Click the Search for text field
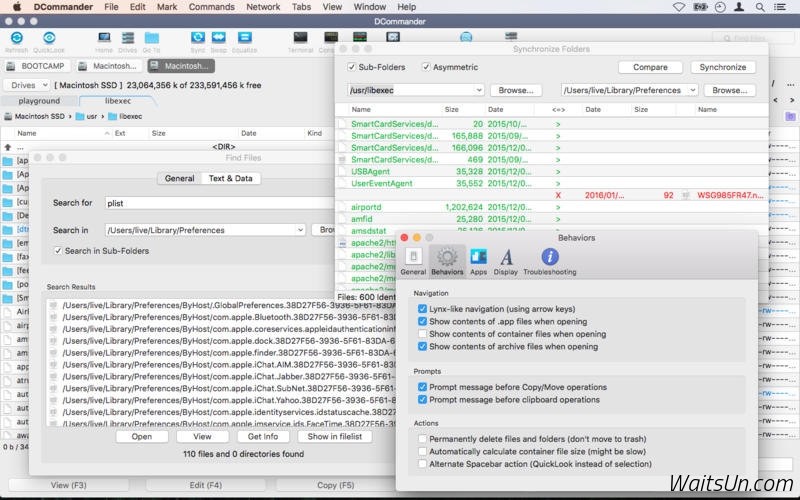Screen dimensions: 800x500 point(219,203)
